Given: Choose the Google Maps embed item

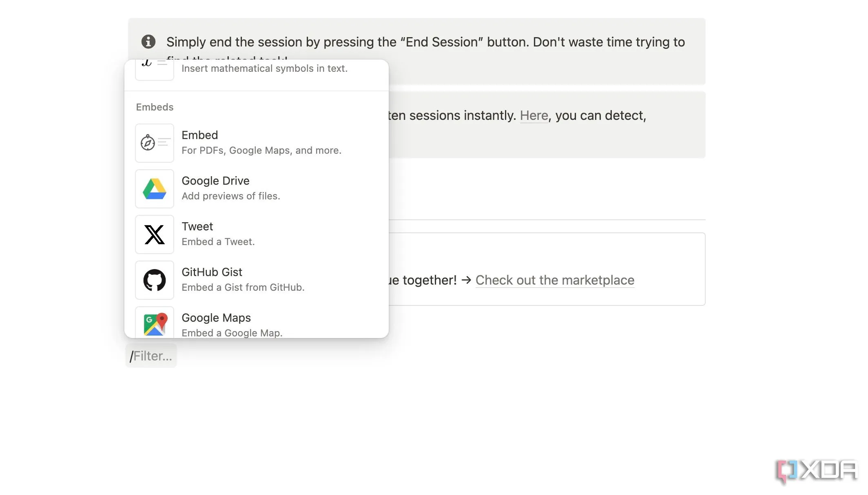Looking at the screenshot, I should [x=216, y=318].
